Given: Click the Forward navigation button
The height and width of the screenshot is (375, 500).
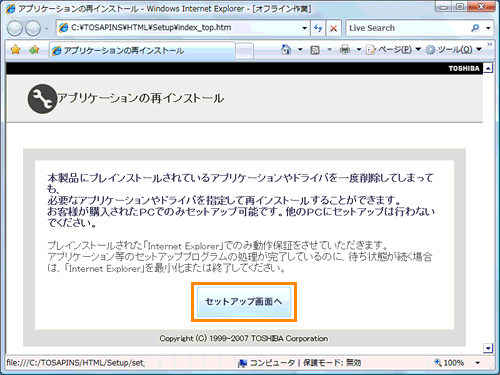Looking at the screenshot, I should pos(33,28).
